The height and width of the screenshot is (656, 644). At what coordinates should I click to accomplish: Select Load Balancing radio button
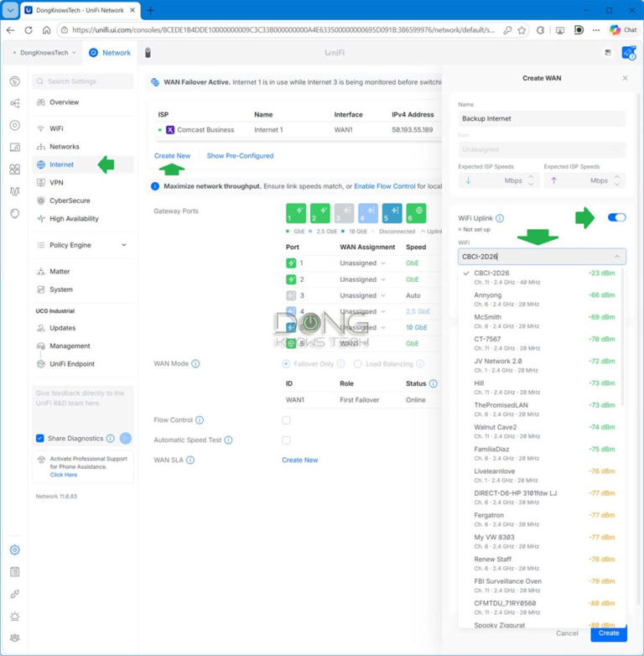coord(357,364)
